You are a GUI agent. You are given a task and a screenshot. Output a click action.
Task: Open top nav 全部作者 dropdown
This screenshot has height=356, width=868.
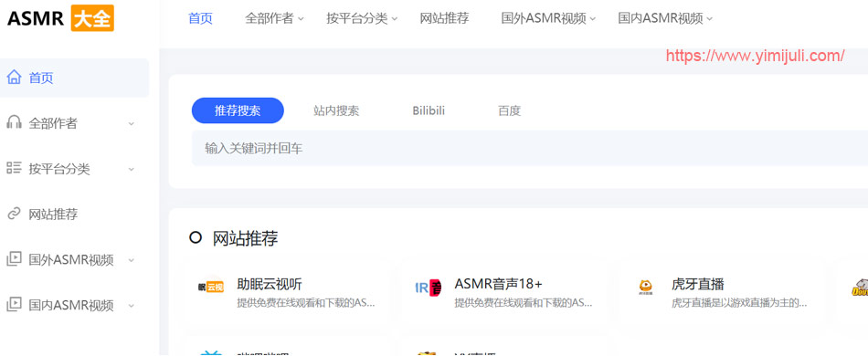pyautogui.click(x=275, y=18)
